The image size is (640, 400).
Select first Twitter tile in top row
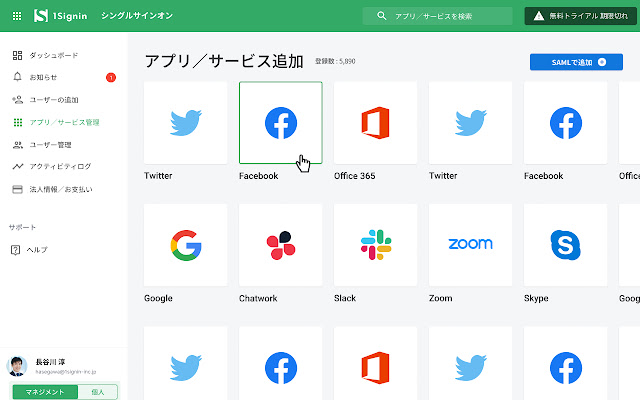click(186, 122)
